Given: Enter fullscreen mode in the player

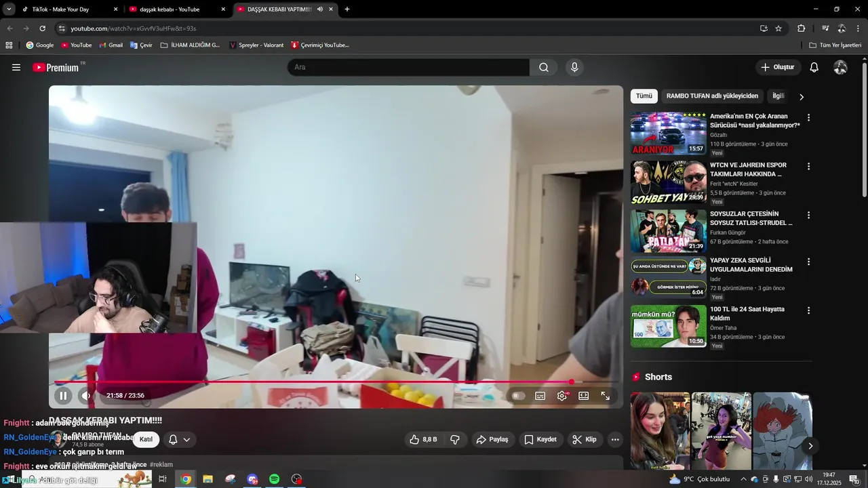Looking at the screenshot, I should click(x=606, y=396).
